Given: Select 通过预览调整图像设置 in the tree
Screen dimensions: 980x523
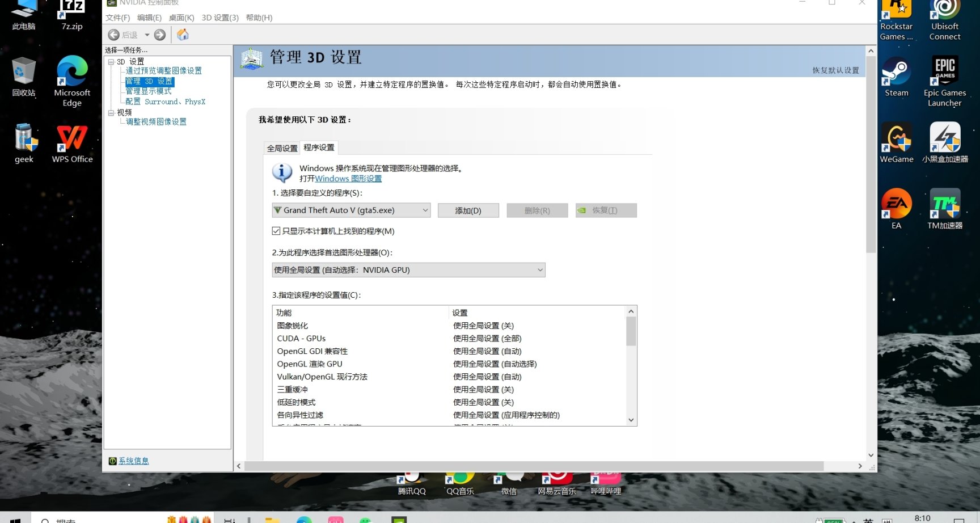Looking at the screenshot, I should (x=164, y=71).
